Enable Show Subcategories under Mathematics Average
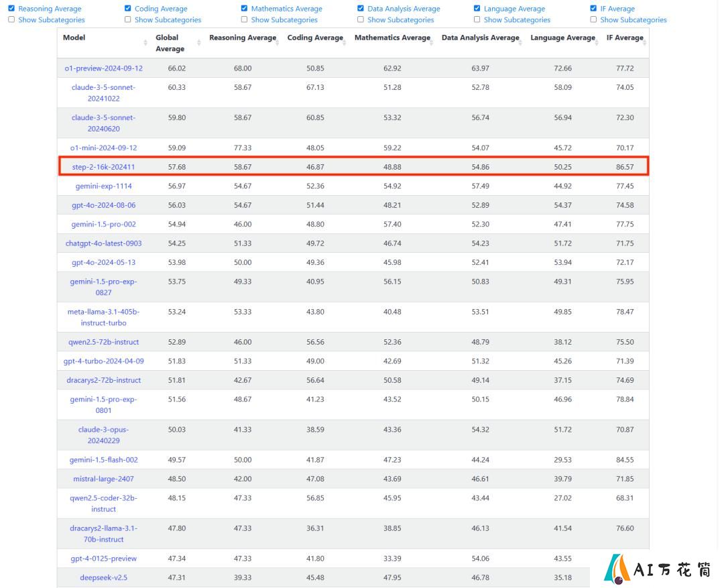Screen dimensions: 724x588 point(244,19)
